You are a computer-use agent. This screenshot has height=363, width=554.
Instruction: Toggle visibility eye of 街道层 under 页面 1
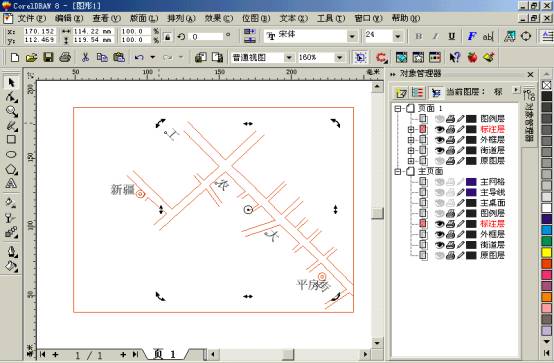[439, 150]
